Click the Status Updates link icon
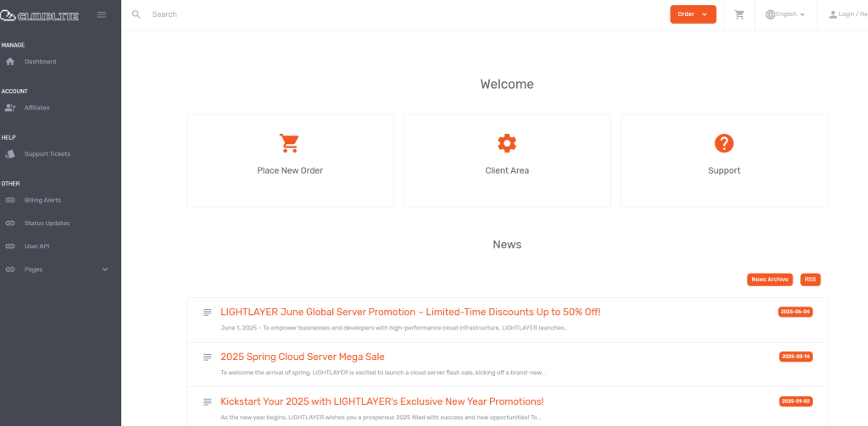This screenshot has width=868, height=426. point(10,224)
